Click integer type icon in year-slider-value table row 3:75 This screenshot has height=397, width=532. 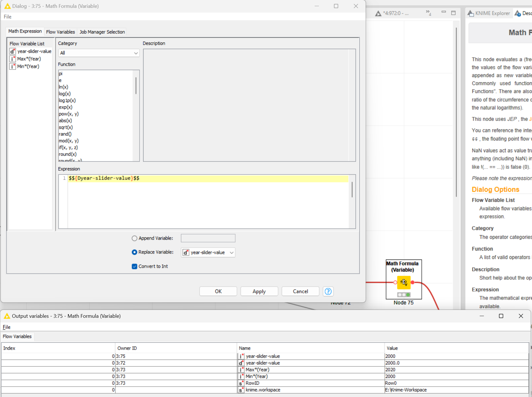coord(241,356)
